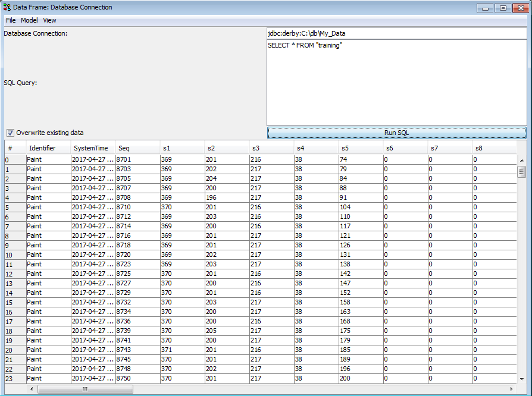Image resolution: width=532 pixels, height=396 pixels.
Task: Click s2 cell with value 204
Action: 227,178
